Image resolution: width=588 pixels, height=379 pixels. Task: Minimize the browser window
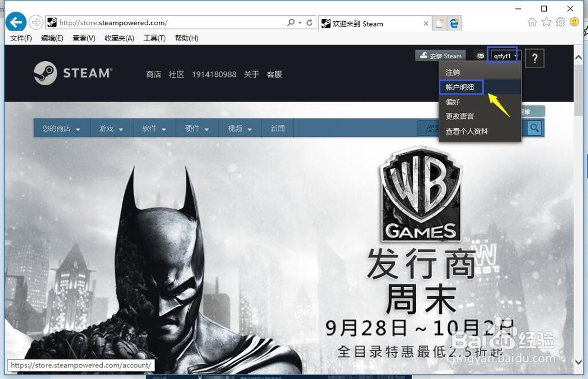coord(518,8)
